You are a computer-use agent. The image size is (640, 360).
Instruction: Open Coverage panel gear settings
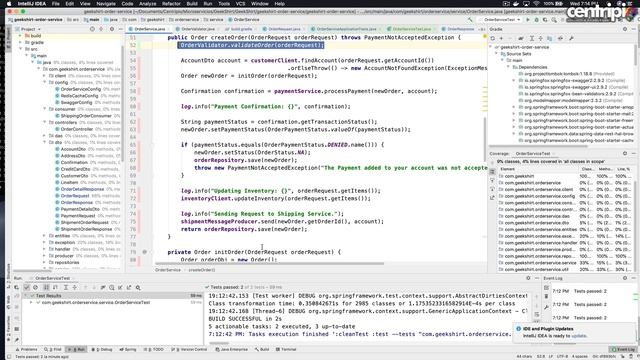pos(625,153)
